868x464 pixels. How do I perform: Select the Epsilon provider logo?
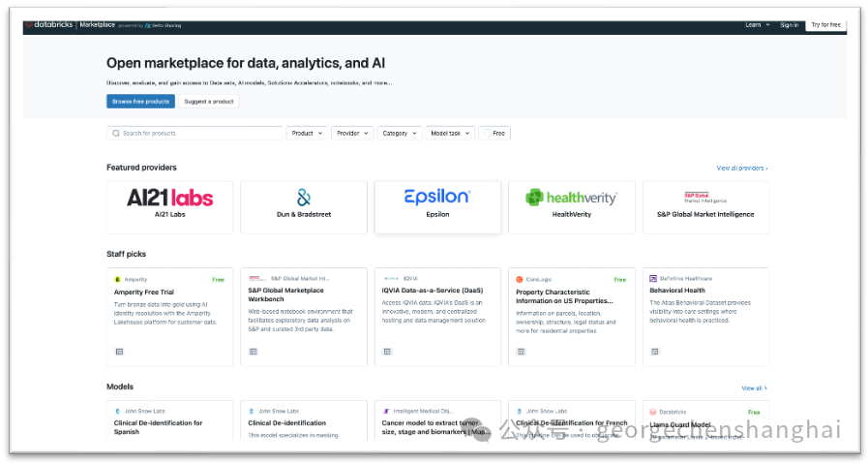(437, 197)
